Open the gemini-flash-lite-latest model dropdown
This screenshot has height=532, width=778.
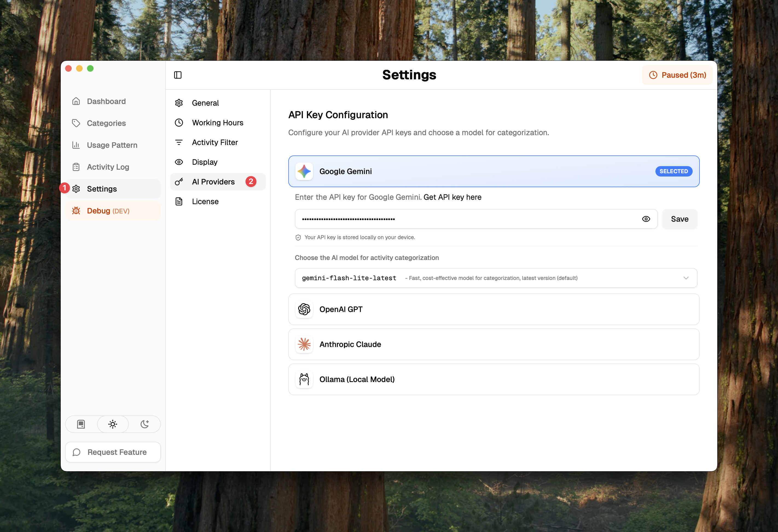(x=495, y=278)
